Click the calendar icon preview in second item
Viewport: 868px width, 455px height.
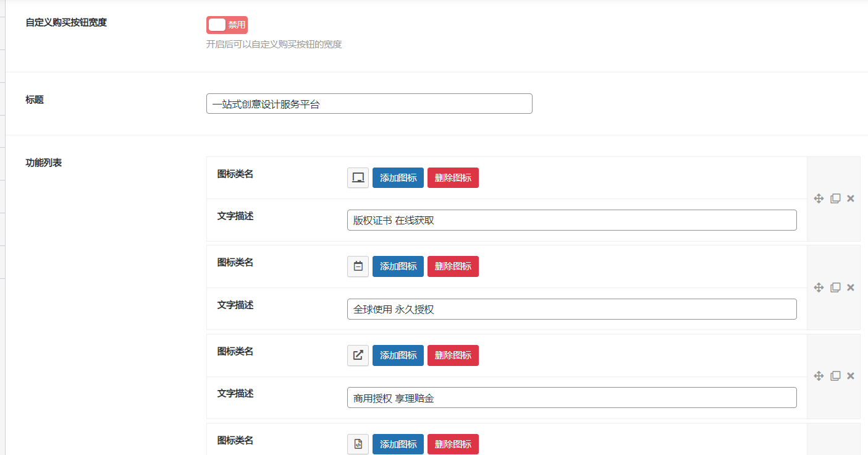point(358,266)
